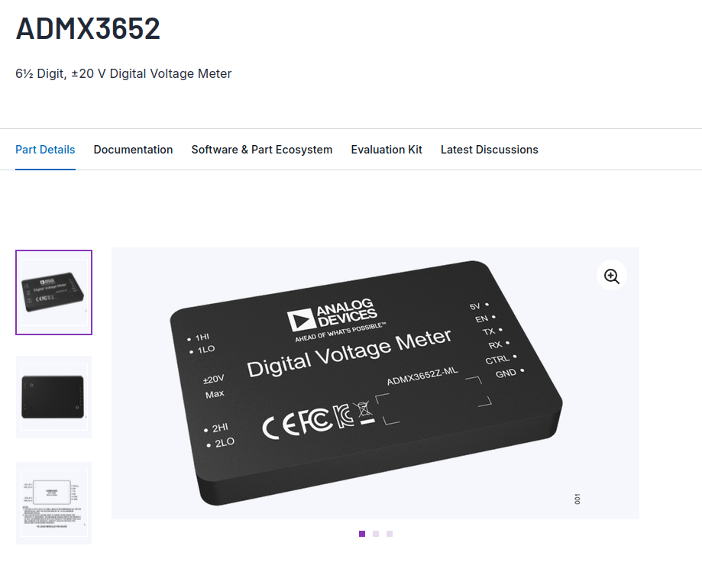Open the magnifier zoom icon on product image
The image size is (702, 588).
612,276
